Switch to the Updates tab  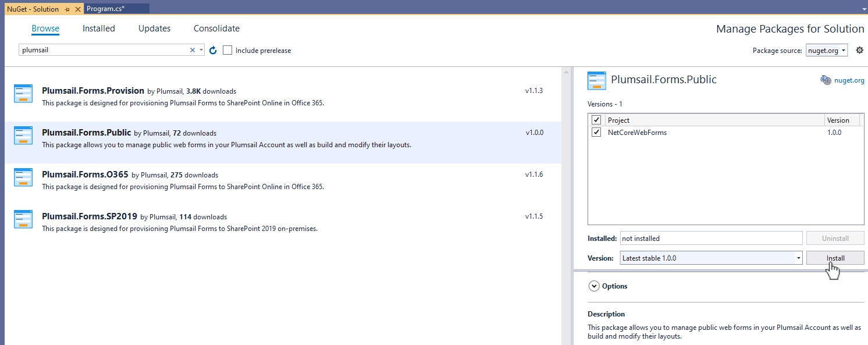[154, 29]
